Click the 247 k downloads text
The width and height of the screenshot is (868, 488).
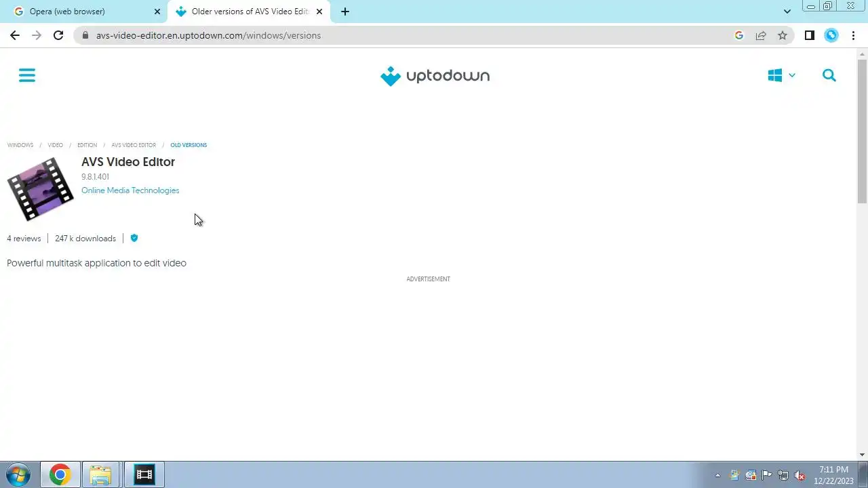click(x=85, y=239)
